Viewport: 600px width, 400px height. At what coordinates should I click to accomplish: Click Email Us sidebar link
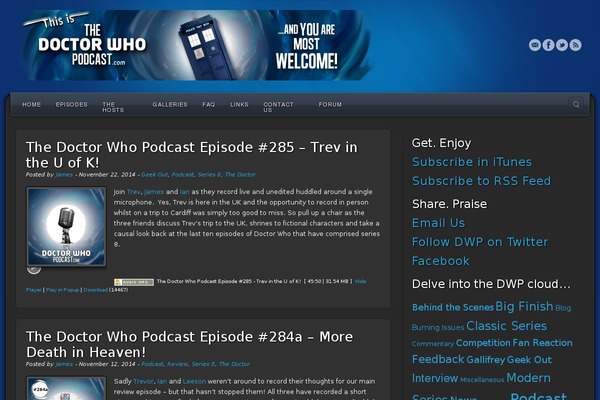coord(438,223)
